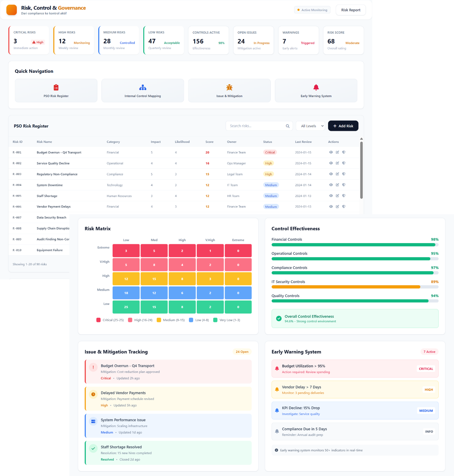Viewport: 454px width, 476px height.
Task: Expand the All Levels dropdown
Action: (x=310, y=126)
